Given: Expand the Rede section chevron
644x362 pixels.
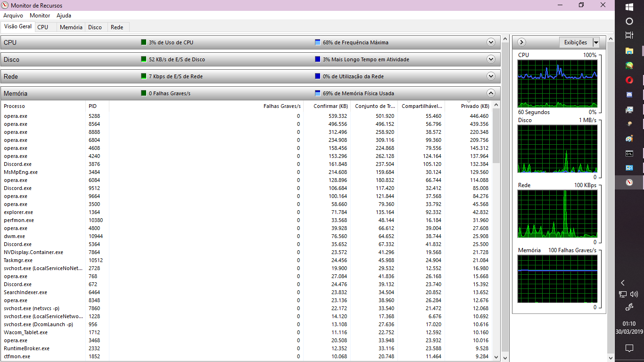Looking at the screenshot, I should pyautogui.click(x=491, y=76).
